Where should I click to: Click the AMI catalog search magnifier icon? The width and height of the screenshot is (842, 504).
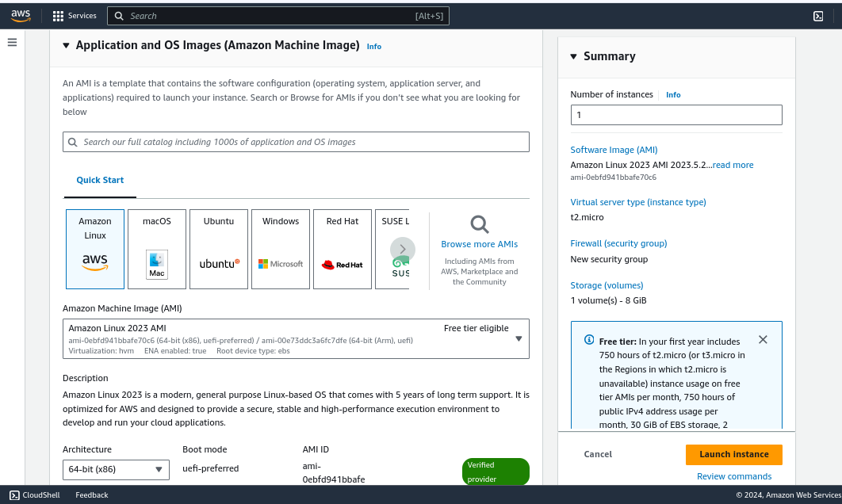pos(72,142)
